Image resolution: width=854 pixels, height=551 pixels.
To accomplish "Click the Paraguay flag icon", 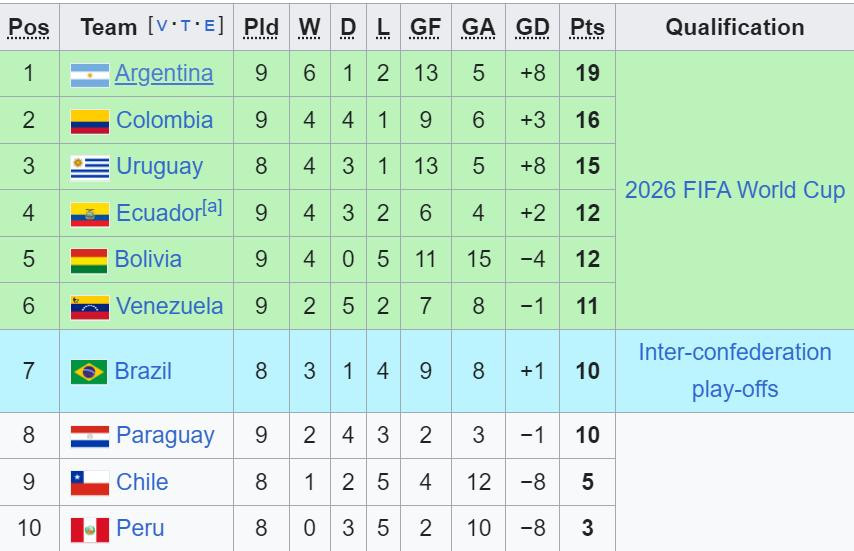I will pyautogui.click(x=89, y=436).
